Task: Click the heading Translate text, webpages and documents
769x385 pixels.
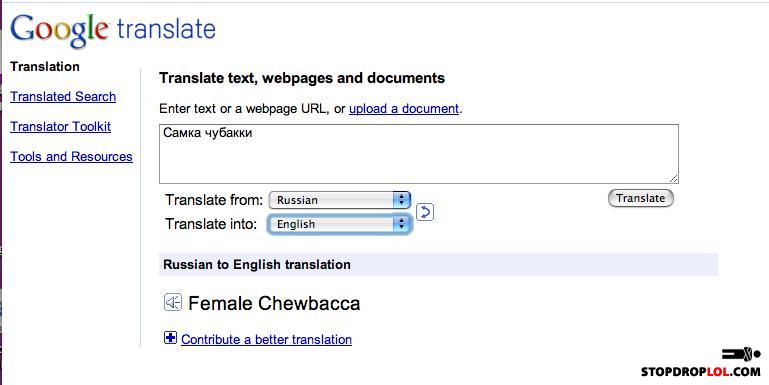Action: [302, 78]
